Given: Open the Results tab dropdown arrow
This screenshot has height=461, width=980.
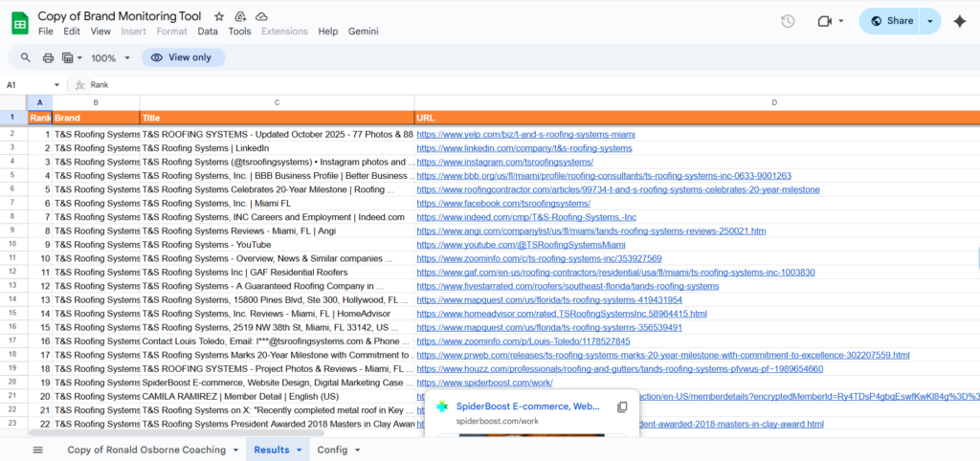Looking at the screenshot, I should [x=299, y=450].
